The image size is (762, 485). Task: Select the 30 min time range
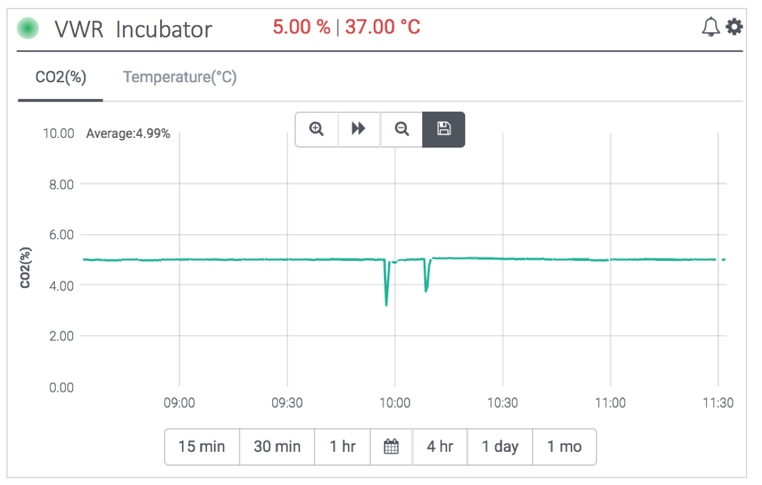tap(277, 447)
